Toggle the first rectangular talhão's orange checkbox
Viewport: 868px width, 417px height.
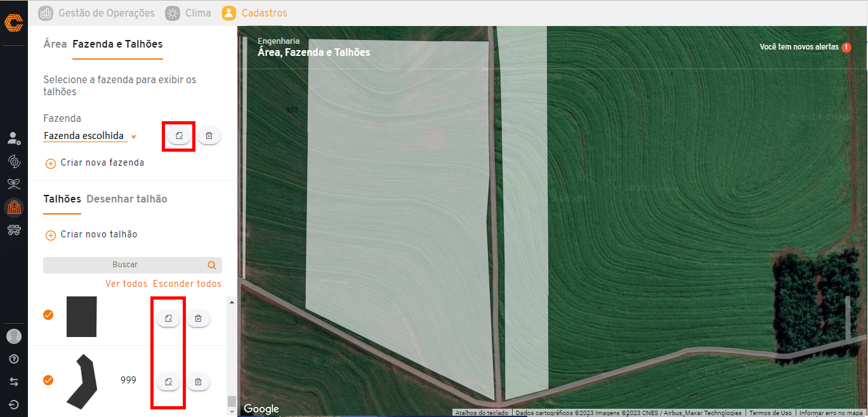(x=48, y=315)
